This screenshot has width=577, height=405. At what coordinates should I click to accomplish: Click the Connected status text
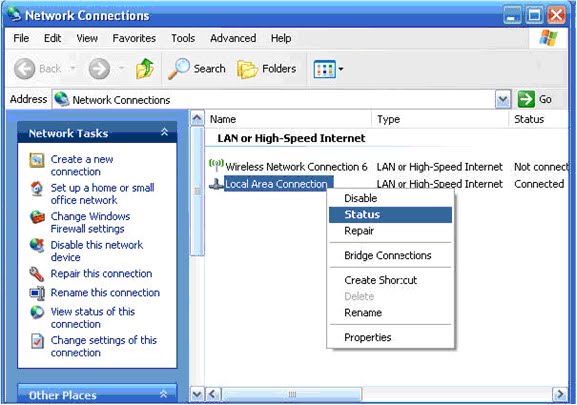click(539, 184)
